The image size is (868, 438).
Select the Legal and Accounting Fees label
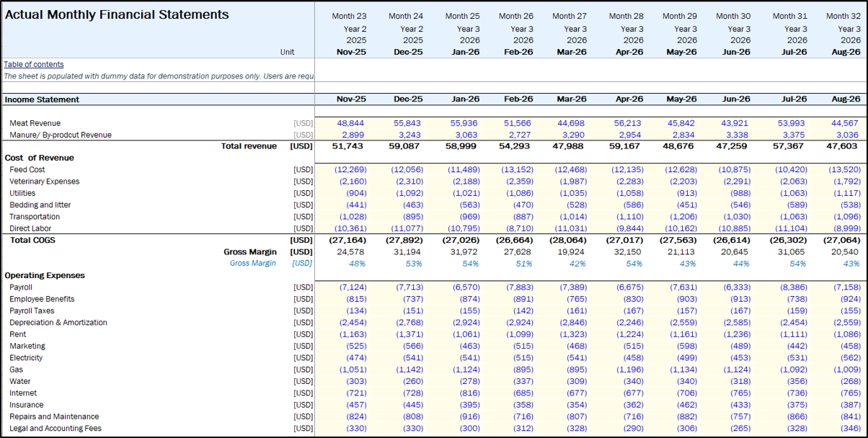[56, 429]
